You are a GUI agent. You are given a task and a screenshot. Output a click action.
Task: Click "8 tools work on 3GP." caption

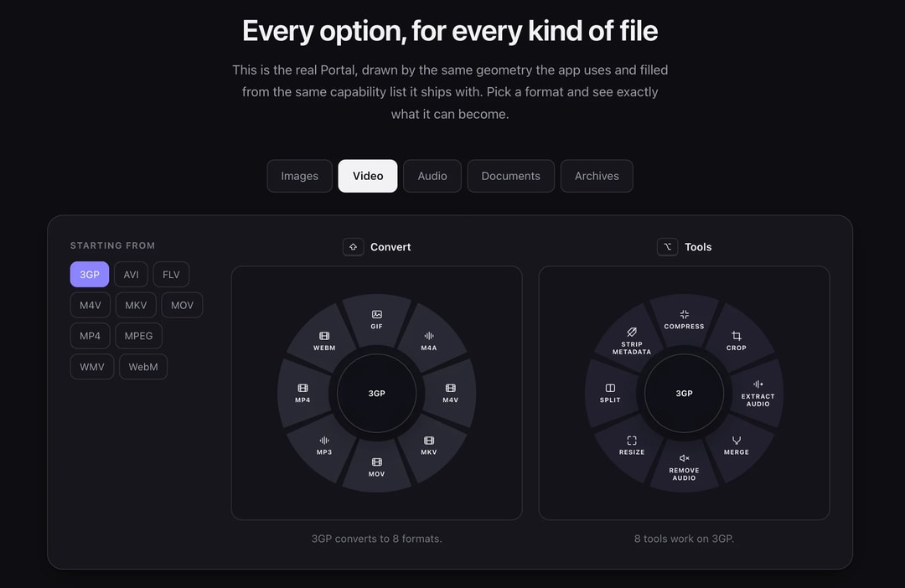684,539
